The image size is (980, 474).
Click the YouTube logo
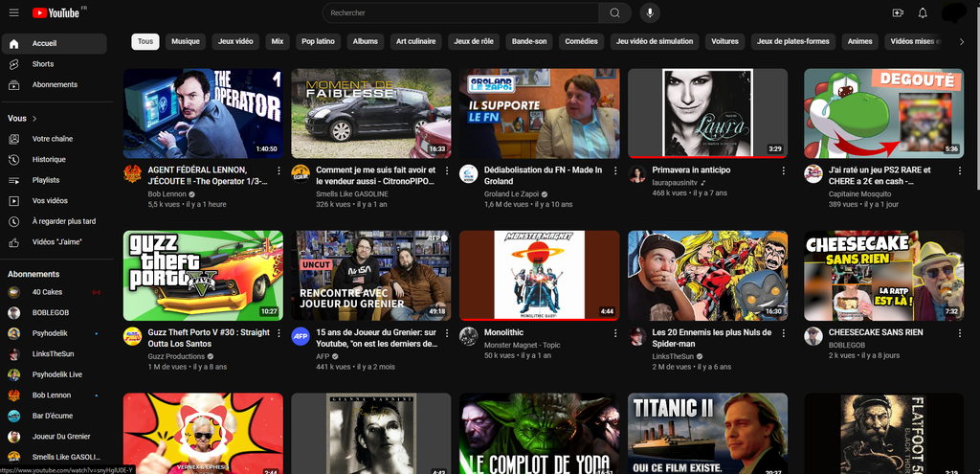tap(57, 12)
